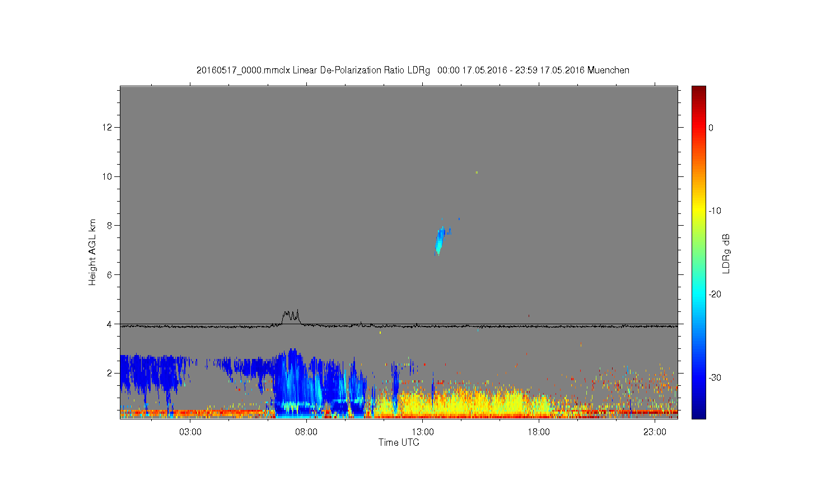Click the LDRg color scale bar

click(699, 252)
